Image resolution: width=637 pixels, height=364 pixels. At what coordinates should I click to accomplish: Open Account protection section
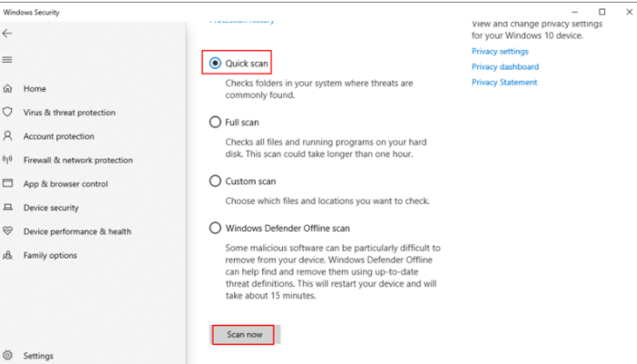58,136
